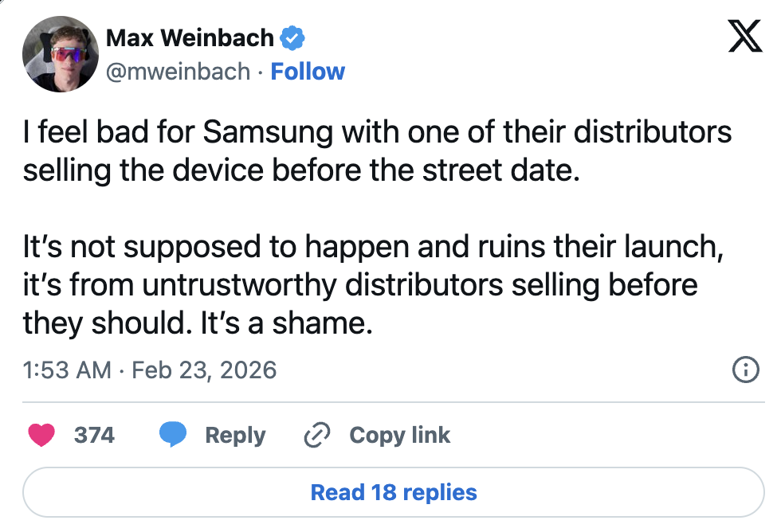Click the tweet paragraph starting "I feel bad"
Viewport: 781px width, 532px height.
377,151
